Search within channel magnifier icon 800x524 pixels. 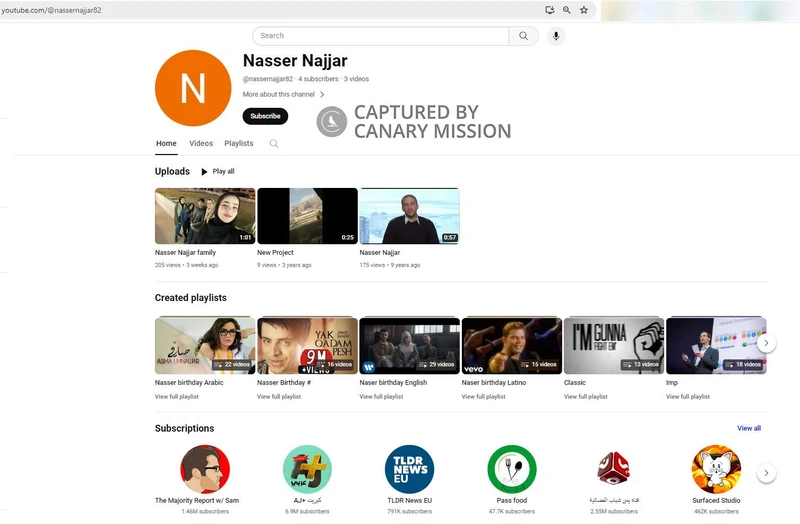coord(274,143)
